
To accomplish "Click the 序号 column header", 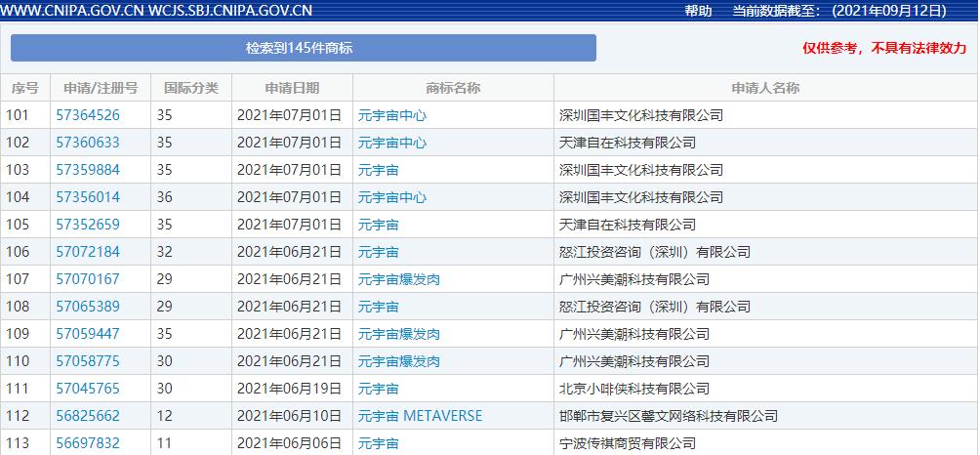I will click(x=25, y=88).
